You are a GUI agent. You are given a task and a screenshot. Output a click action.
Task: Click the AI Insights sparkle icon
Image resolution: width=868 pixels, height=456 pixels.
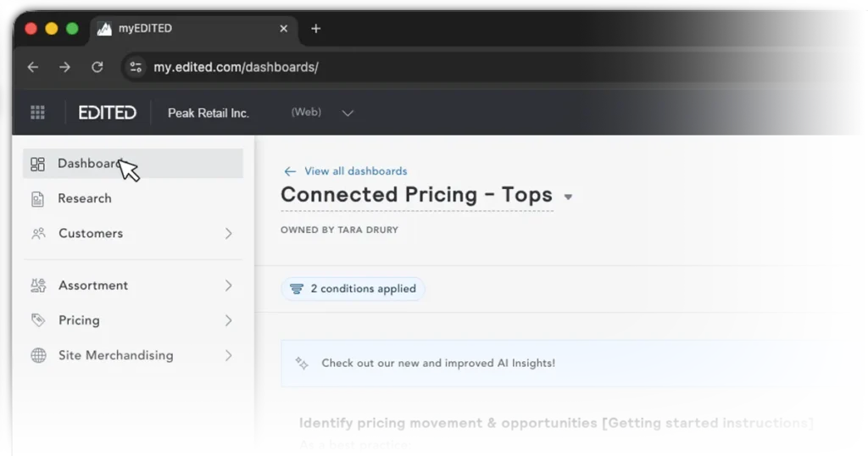click(x=301, y=364)
